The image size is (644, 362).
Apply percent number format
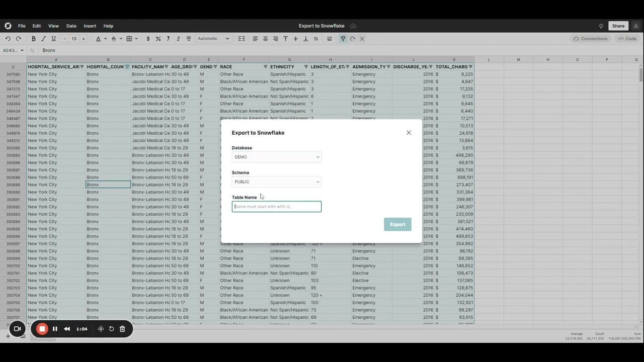[x=158, y=39]
